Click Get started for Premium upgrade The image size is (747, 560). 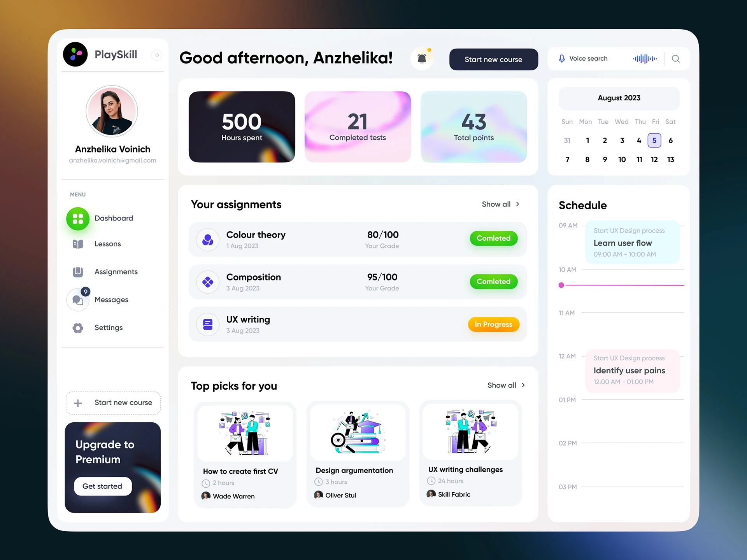[x=102, y=486]
